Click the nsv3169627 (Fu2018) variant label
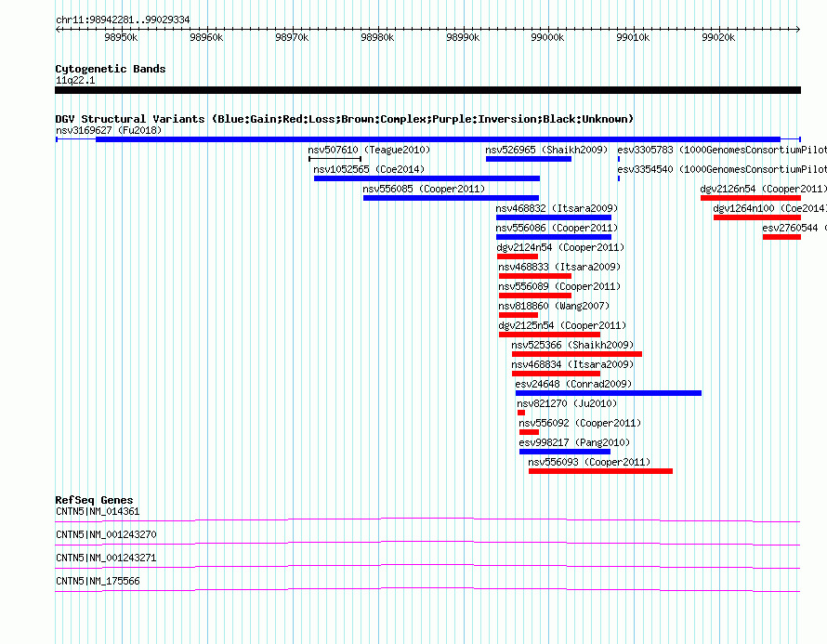Screen dimensions: 827x644 109,130
